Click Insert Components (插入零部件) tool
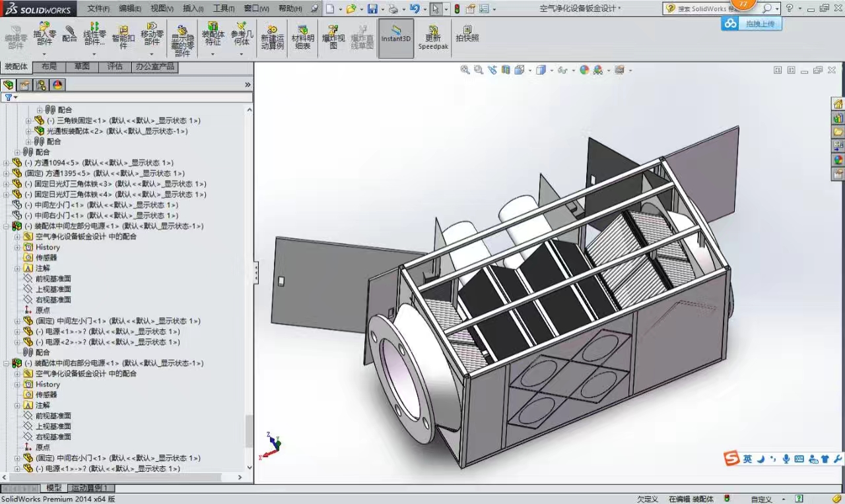 click(x=44, y=34)
